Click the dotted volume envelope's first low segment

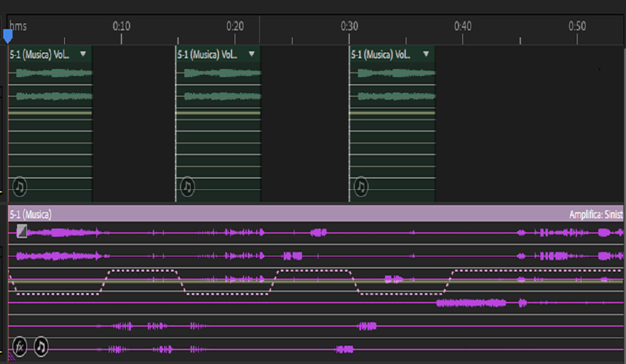[57, 294]
